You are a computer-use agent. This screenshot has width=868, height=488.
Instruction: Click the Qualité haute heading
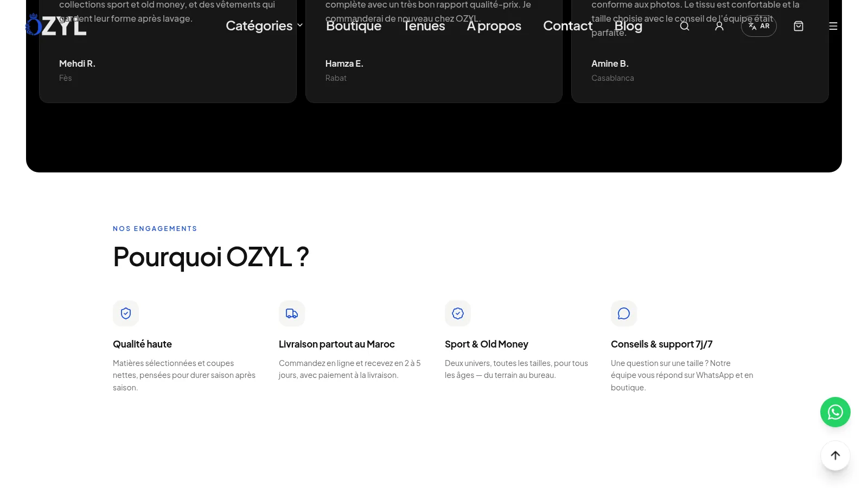point(142,344)
